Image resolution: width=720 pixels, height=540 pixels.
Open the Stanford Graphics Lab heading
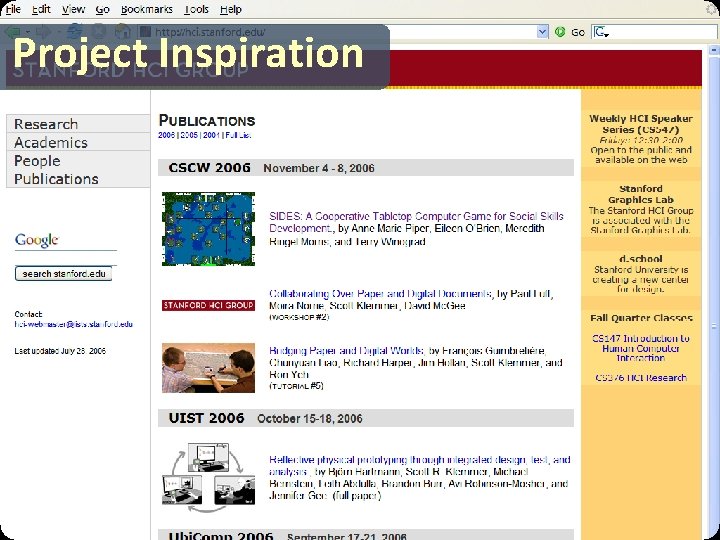point(641,194)
